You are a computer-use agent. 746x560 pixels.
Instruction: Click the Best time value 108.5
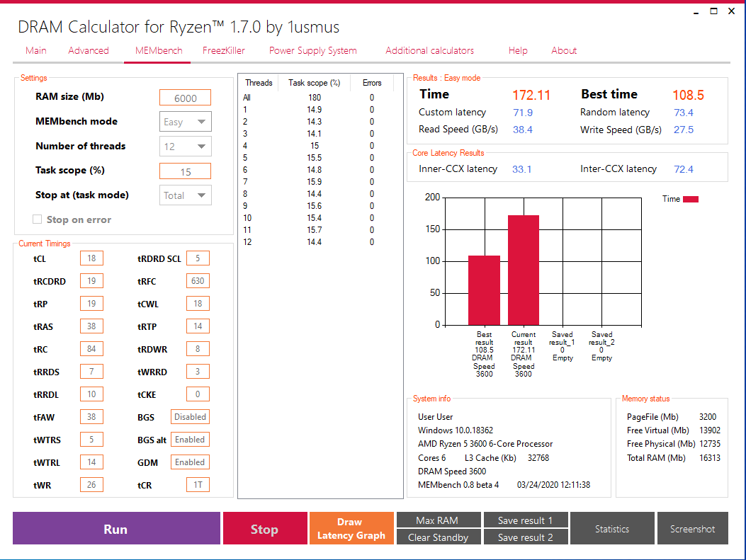tap(688, 95)
